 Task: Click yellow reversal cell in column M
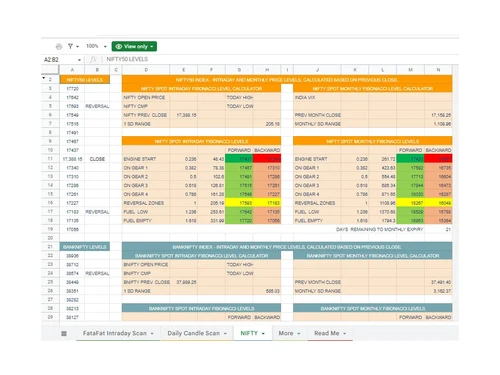(x=410, y=203)
